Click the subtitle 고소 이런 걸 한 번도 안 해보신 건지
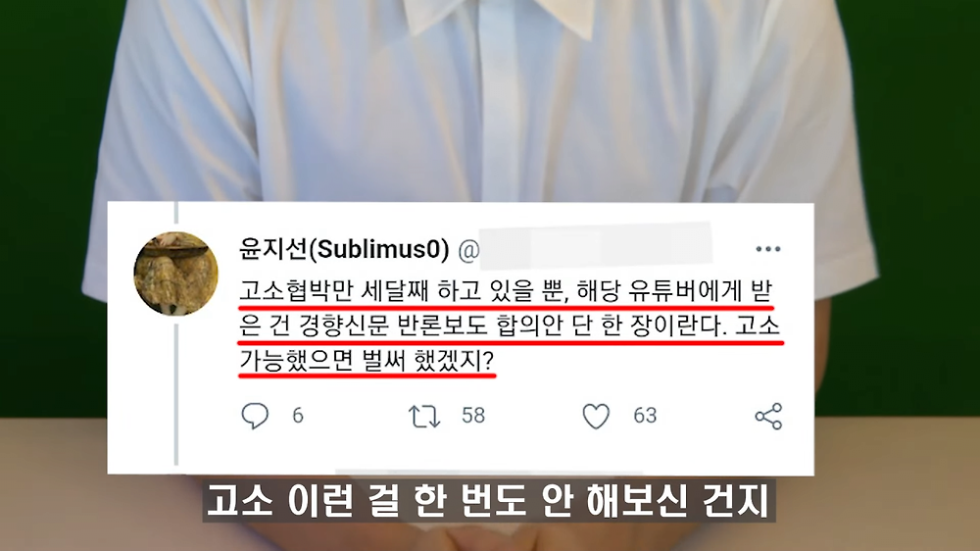The height and width of the screenshot is (551, 980). pos(488,500)
